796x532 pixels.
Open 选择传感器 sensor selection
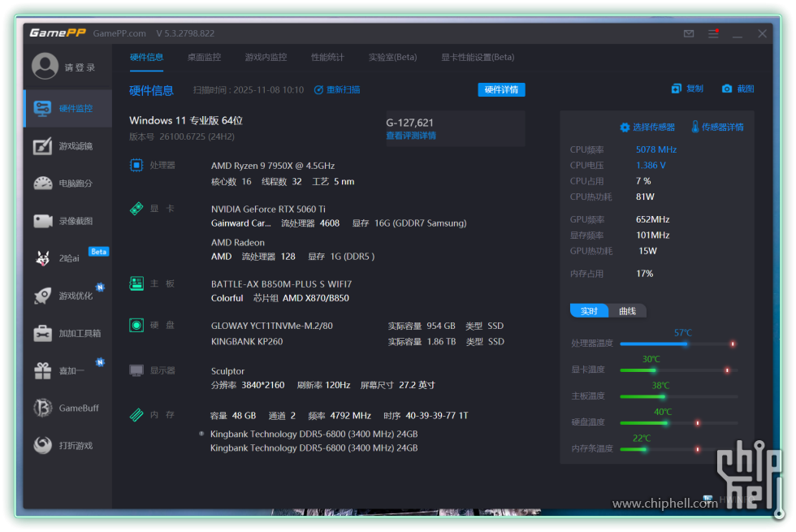[647, 128]
